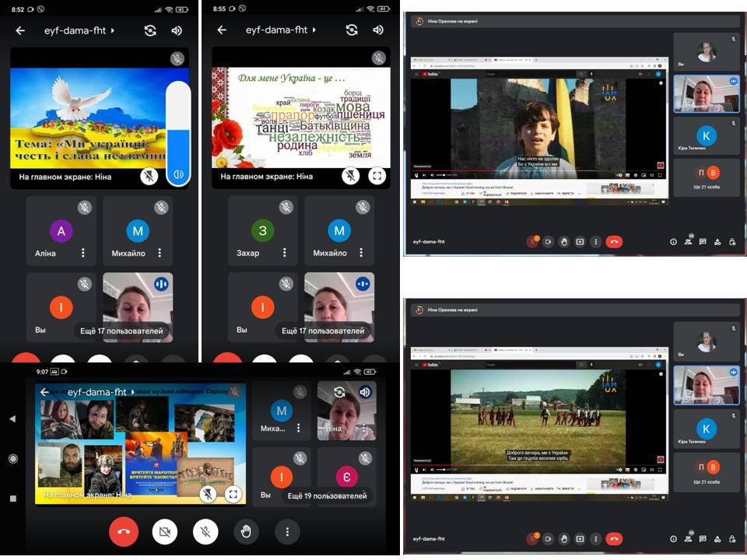Open Михайло's three-dot menu in 8:55 screen
This screenshot has height=560, width=747.
click(361, 252)
